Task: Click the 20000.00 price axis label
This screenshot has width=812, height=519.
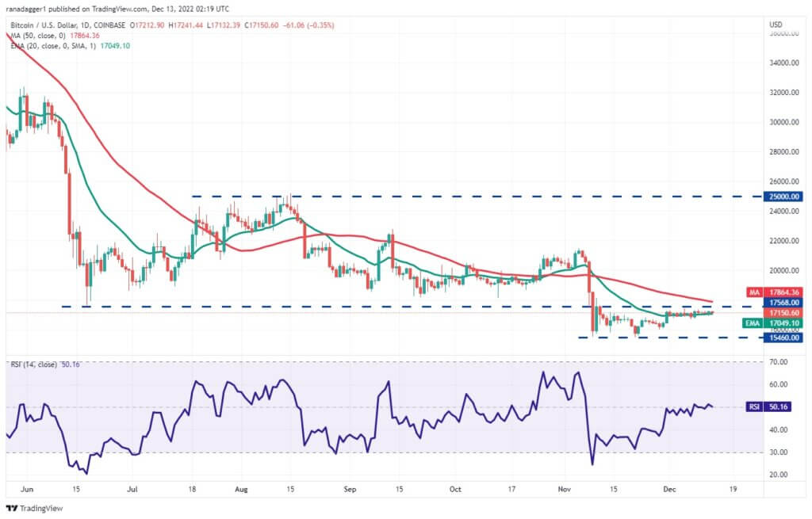Action: pos(784,271)
